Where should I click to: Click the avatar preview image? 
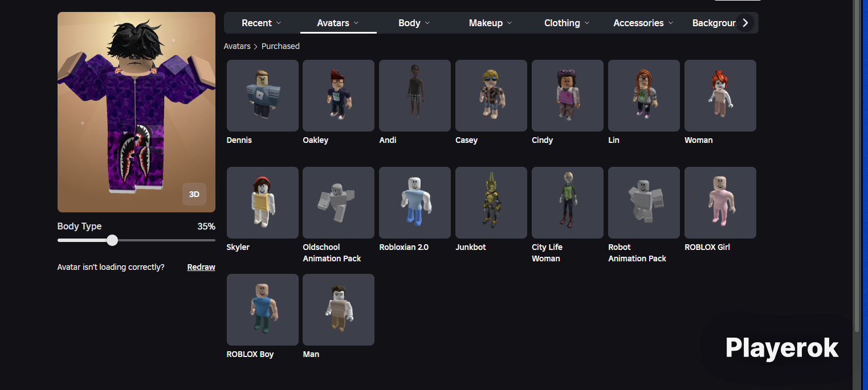pos(136,112)
